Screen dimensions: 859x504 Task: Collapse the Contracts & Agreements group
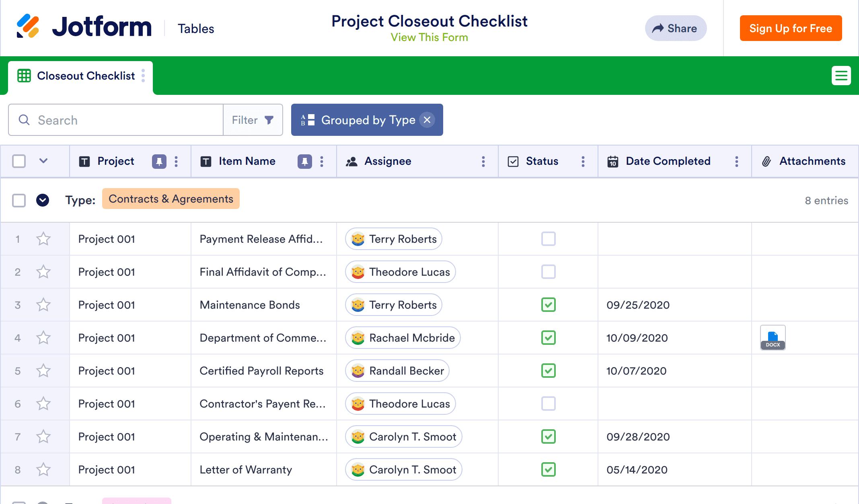43,200
